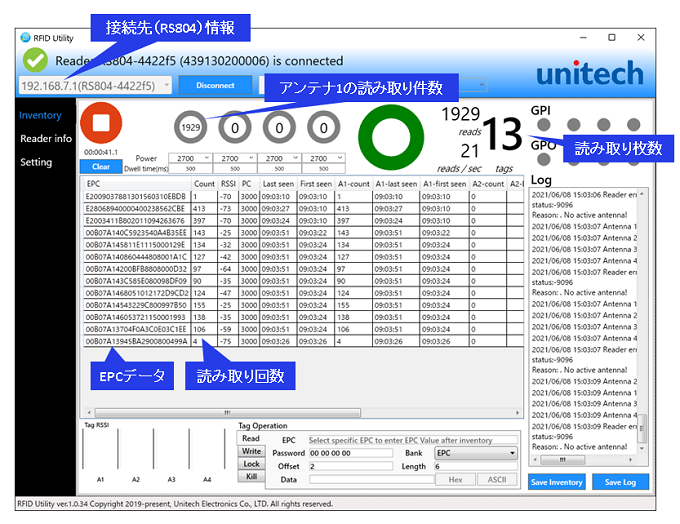Select row 00B07A13945BA2900800499A

(304, 341)
